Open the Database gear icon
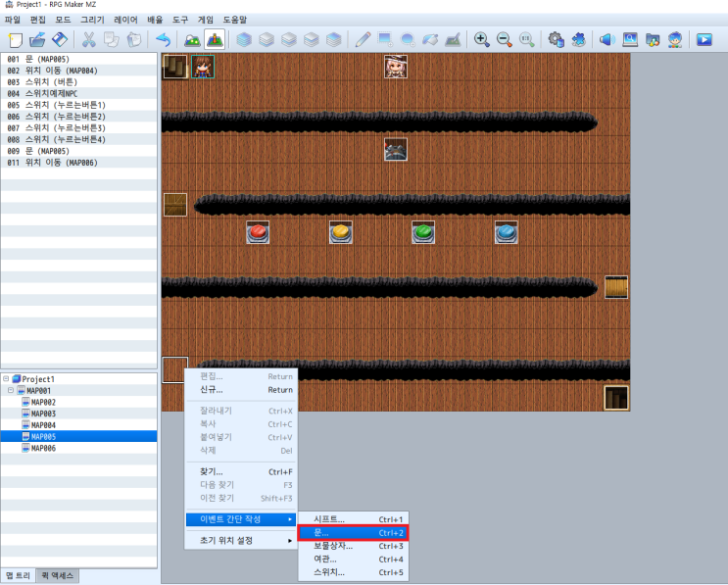This screenshot has height=585, width=728. [x=556, y=40]
